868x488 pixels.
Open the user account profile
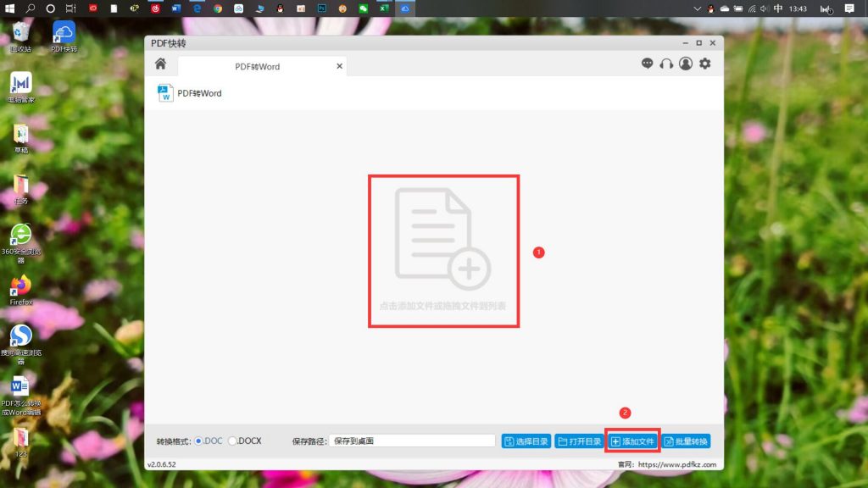pyautogui.click(x=685, y=64)
